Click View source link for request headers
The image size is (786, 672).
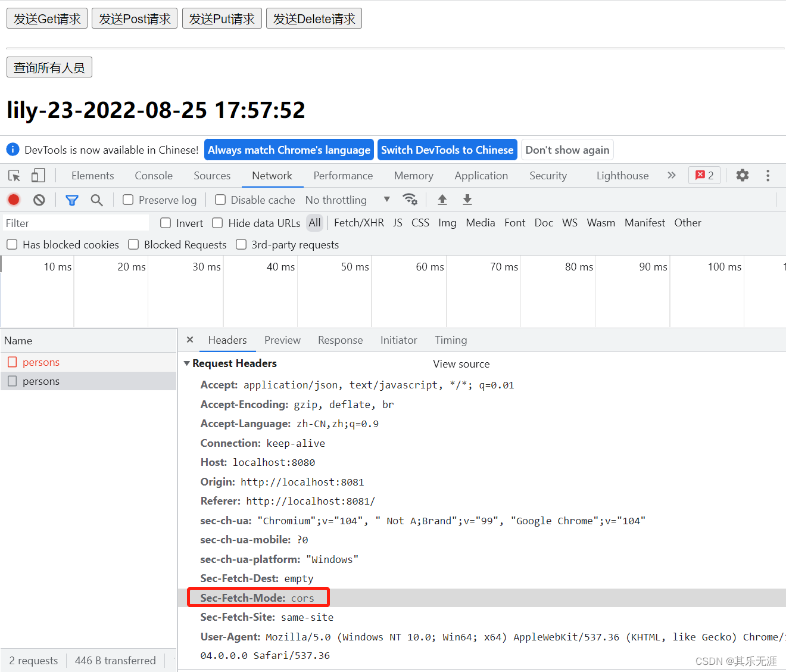click(461, 364)
